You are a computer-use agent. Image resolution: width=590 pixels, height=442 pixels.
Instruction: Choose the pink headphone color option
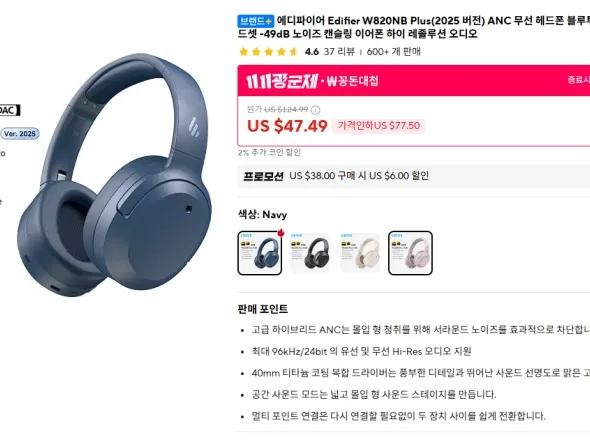410,253
